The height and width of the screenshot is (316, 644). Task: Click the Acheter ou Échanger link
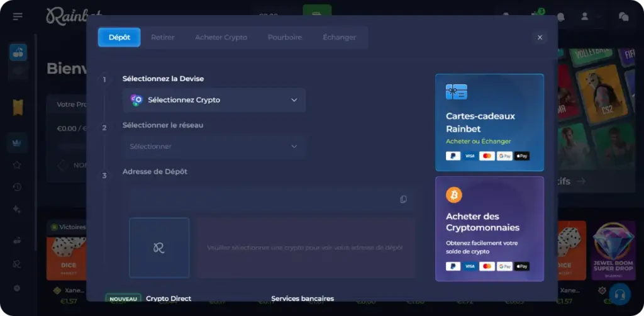tap(479, 141)
